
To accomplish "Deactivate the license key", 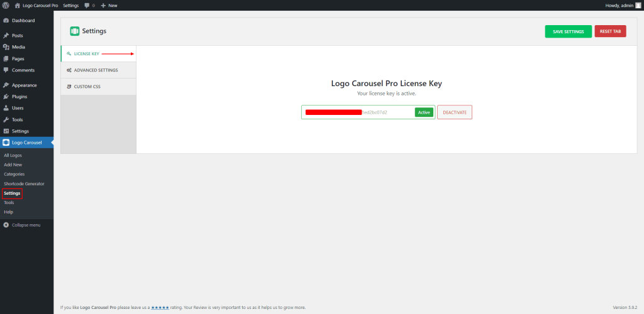I will [454, 112].
